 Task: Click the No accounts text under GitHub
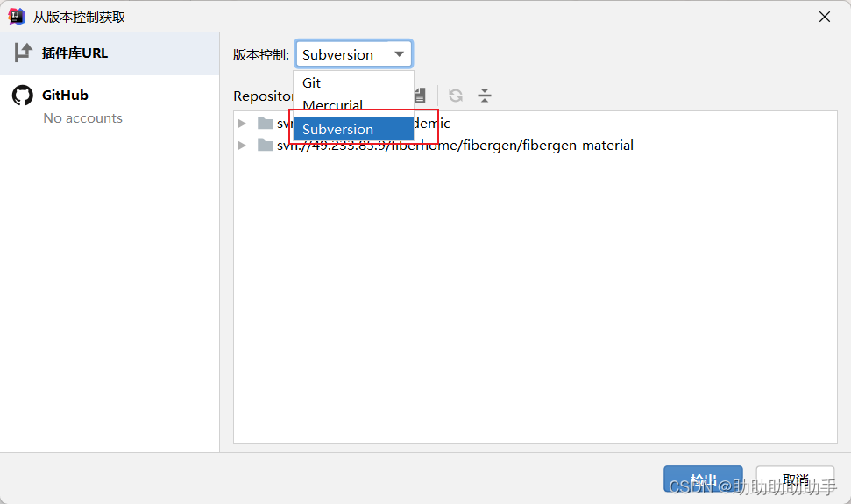click(83, 118)
